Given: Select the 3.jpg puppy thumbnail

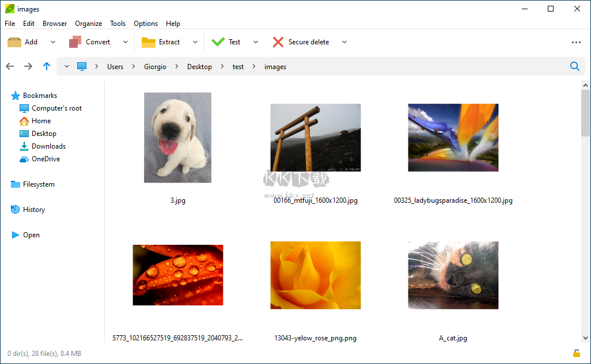Looking at the screenshot, I should coord(177,138).
